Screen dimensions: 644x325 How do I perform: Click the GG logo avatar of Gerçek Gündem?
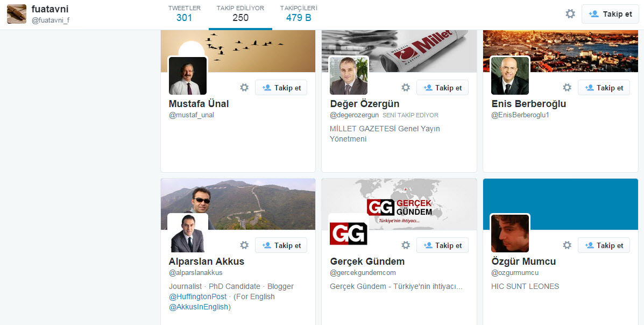click(348, 234)
